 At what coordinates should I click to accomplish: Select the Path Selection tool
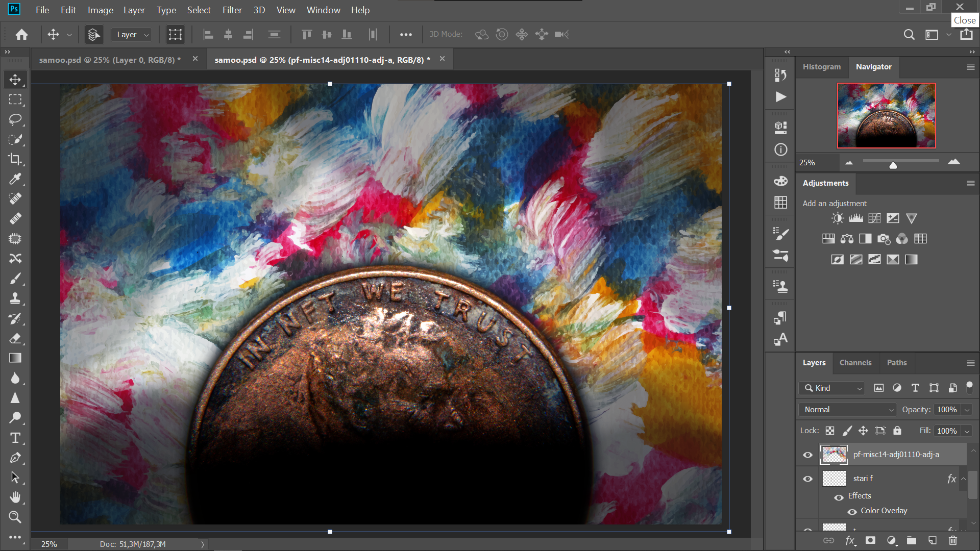pyautogui.click(x=15, y=478)
